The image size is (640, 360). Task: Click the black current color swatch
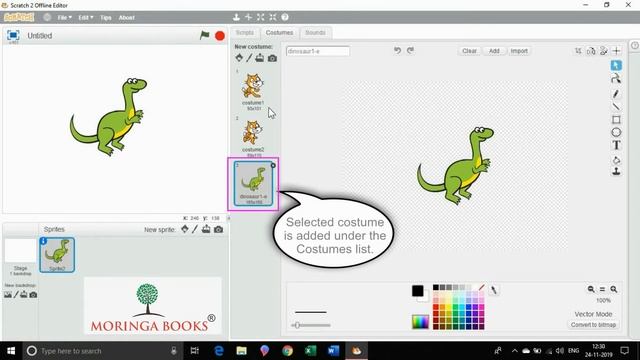[x=418, y=291]
